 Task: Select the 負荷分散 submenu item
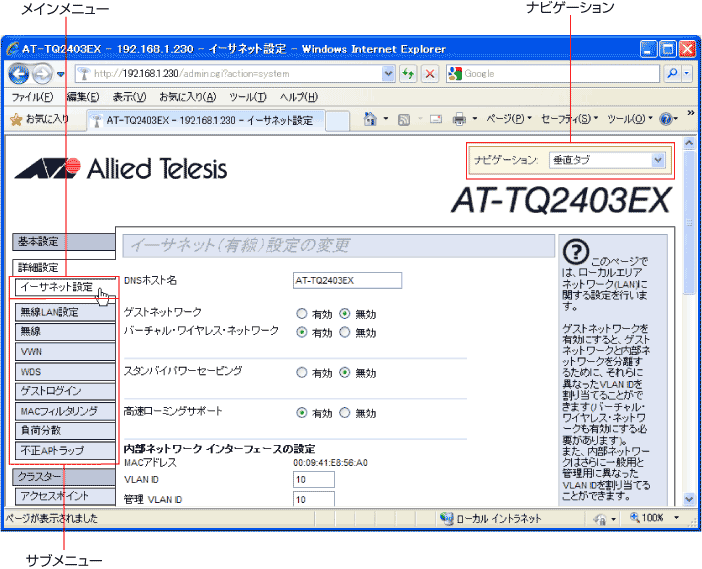pos(65,431)
